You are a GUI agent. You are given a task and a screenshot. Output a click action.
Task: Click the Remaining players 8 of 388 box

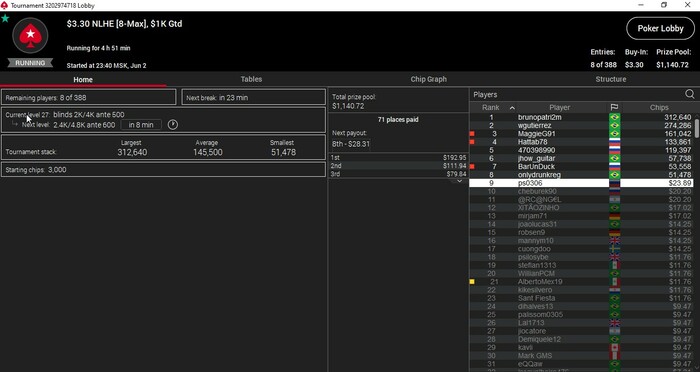89,97
